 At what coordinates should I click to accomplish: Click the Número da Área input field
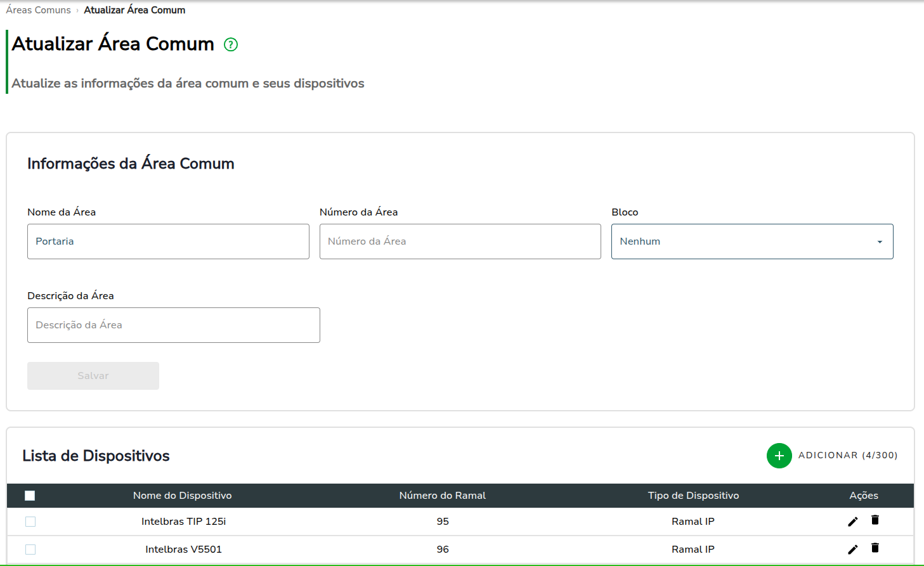pos(460,241)
